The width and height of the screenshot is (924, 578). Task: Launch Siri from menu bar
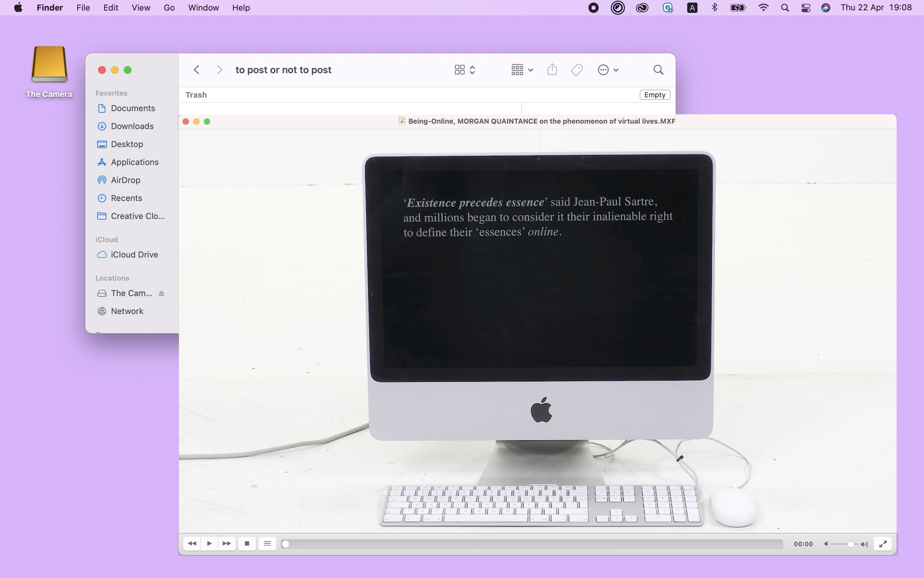826,8
